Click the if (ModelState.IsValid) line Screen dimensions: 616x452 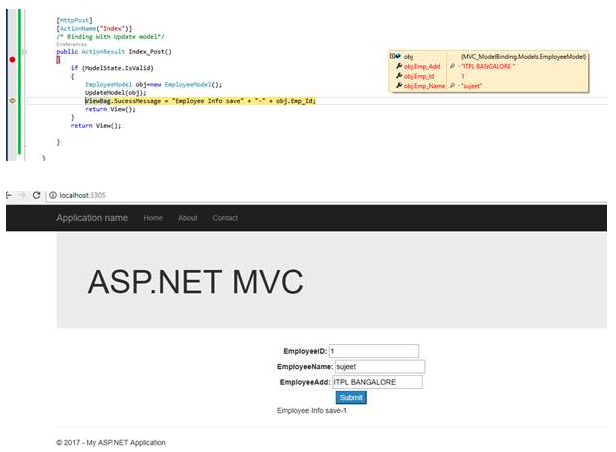[x=112, y=68]
